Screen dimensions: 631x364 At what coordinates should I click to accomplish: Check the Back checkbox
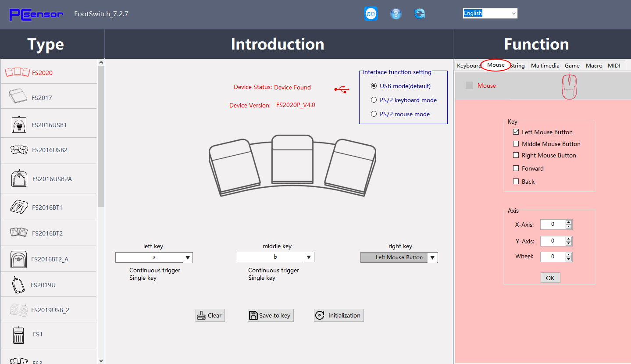[516, 182]
